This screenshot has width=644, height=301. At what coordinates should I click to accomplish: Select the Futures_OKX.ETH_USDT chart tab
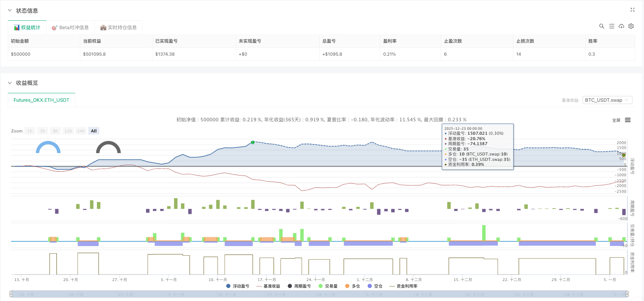click(x=41, y=100)
